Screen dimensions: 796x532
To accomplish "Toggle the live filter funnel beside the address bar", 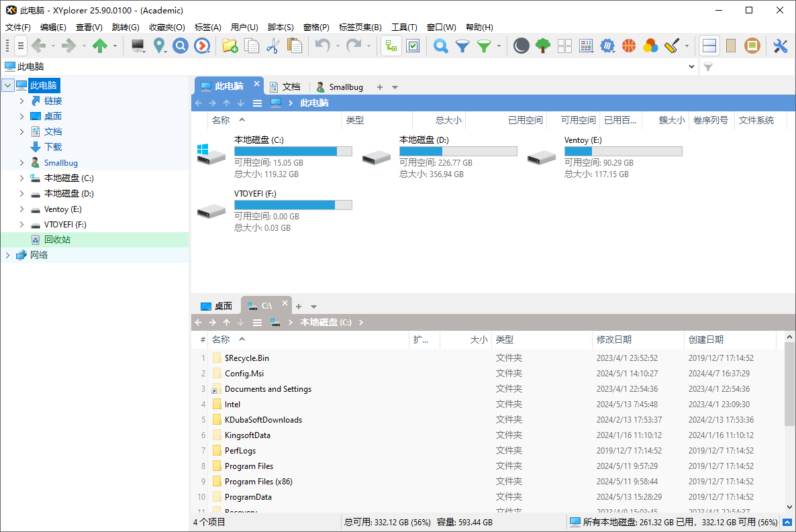I will pyautogui.click(x=708, y=66).
